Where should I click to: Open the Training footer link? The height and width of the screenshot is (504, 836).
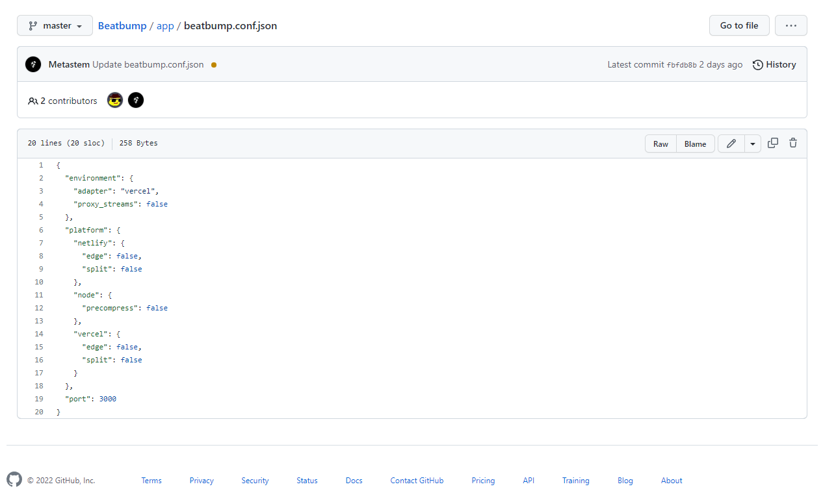tap(576, 481)
